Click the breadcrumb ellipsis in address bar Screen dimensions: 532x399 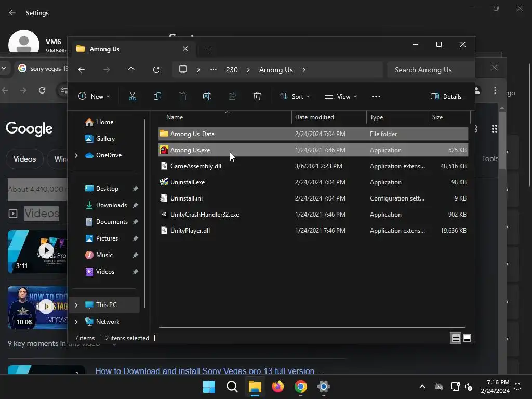pos(214,70)
